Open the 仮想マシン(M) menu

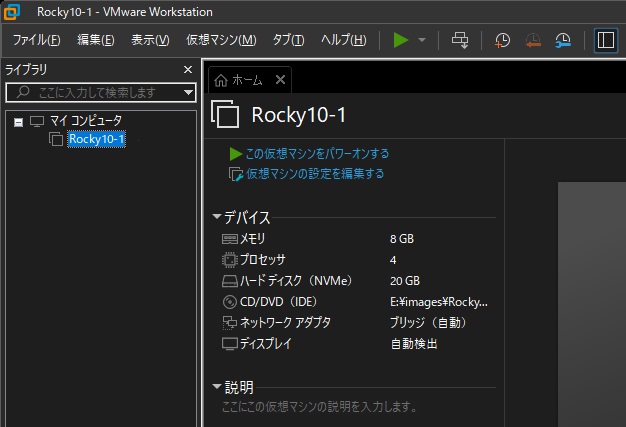tap(221, 40)
